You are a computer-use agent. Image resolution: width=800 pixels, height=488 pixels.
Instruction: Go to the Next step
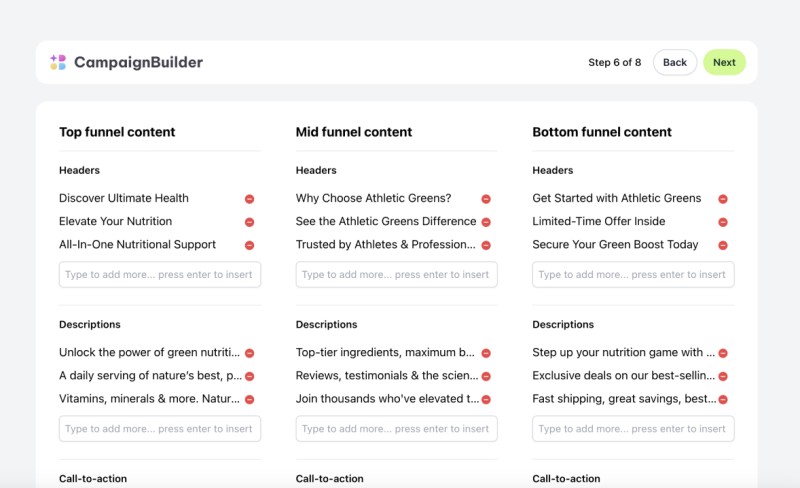tap(724, 62)
